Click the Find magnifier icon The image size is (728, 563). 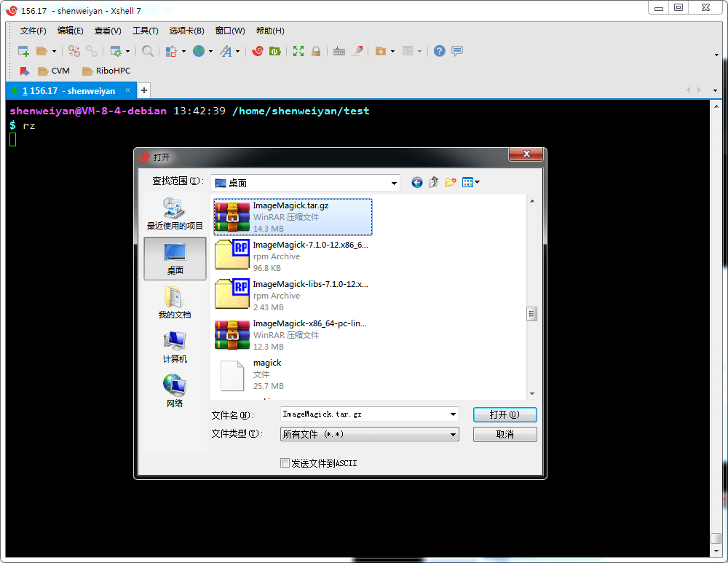148,51
